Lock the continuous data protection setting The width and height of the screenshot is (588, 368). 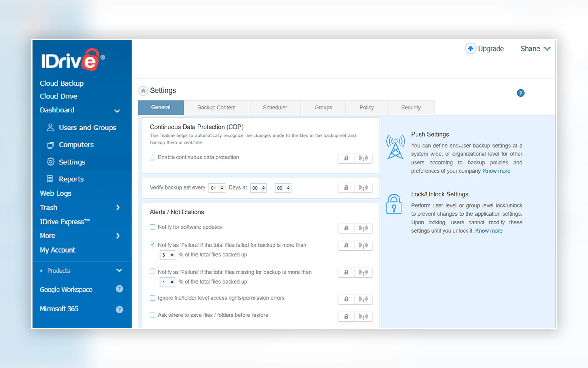(x=346, y=158)
